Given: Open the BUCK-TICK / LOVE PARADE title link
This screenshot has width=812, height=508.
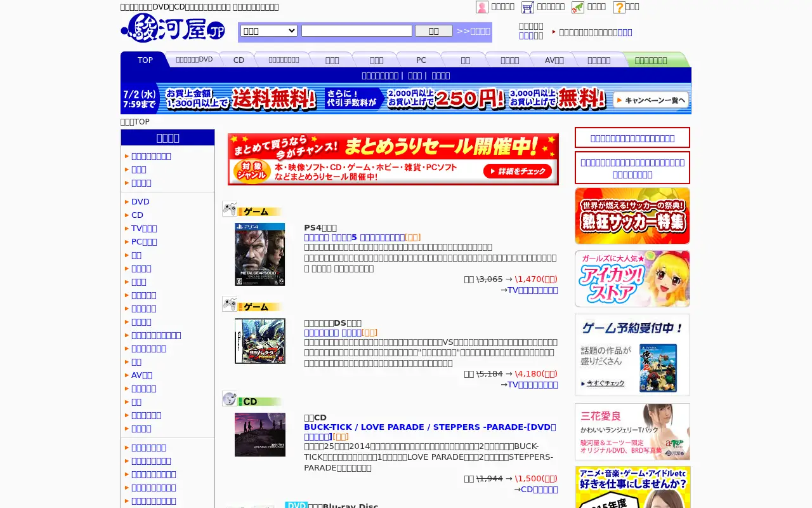Looking at the screenshot, I should (429, 432).
